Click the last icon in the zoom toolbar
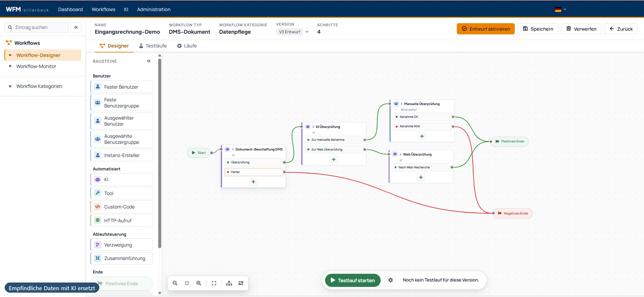This screenshot has width=644, height=297. coord(241,283)
